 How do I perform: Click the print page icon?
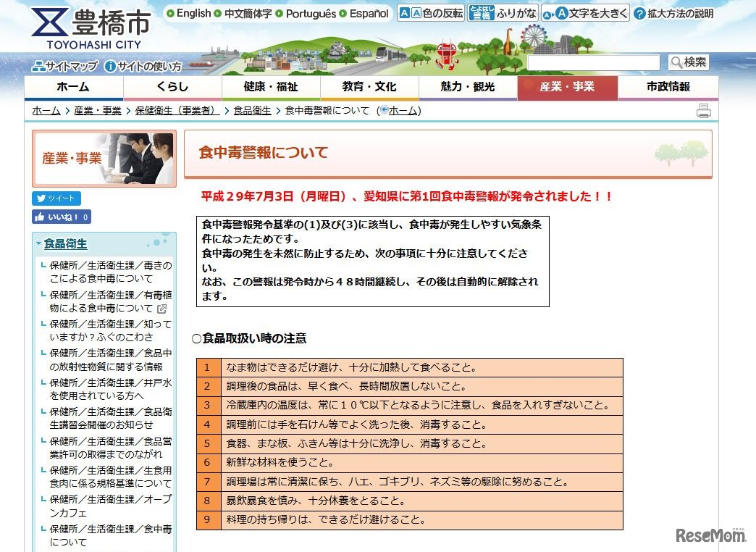[x=703, y=111]
